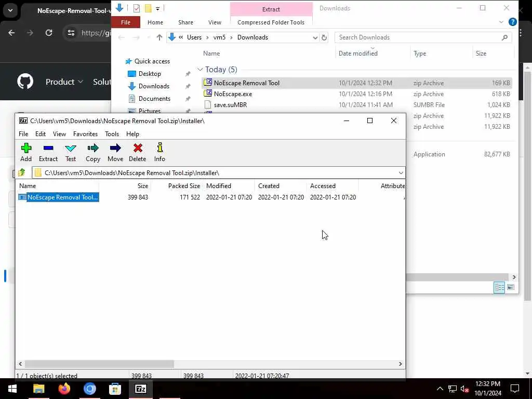Image resolution: width=532 pixels, height=399 pixels.
Task: Click the GitHub logo in browser page
Action: (x=25, y=82)
